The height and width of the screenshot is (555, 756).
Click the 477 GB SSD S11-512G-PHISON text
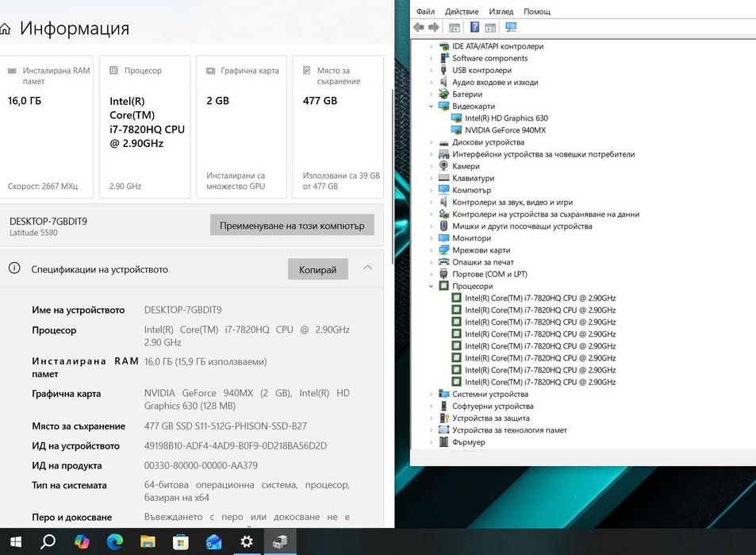coord(225,426)
